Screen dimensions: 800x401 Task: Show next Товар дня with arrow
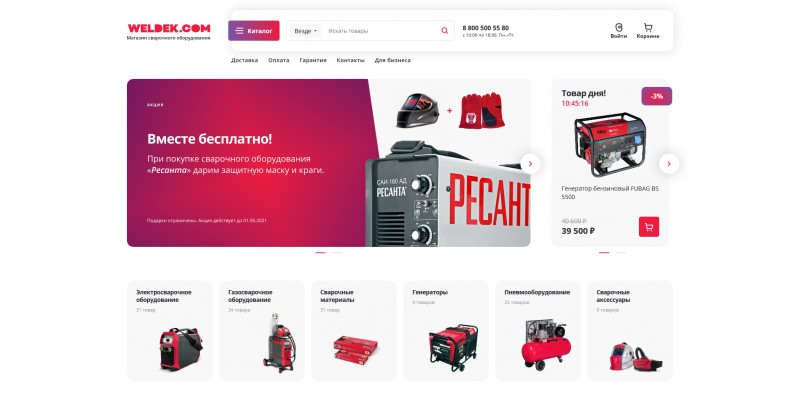point(669,164)
